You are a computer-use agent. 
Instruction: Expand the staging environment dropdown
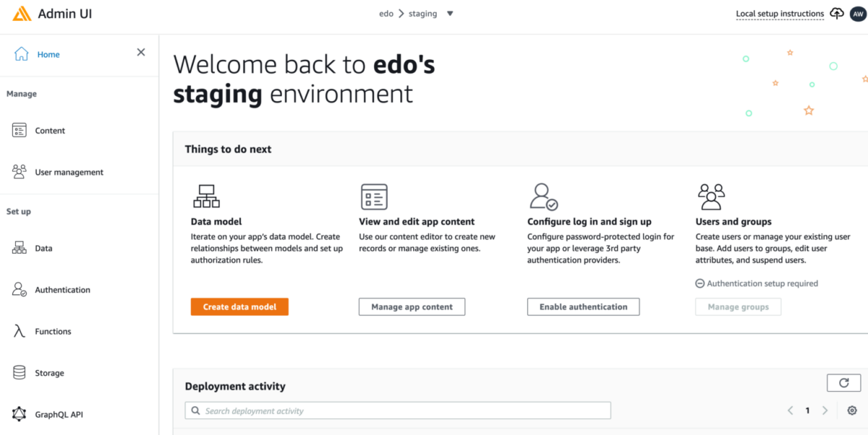(450, 14)
